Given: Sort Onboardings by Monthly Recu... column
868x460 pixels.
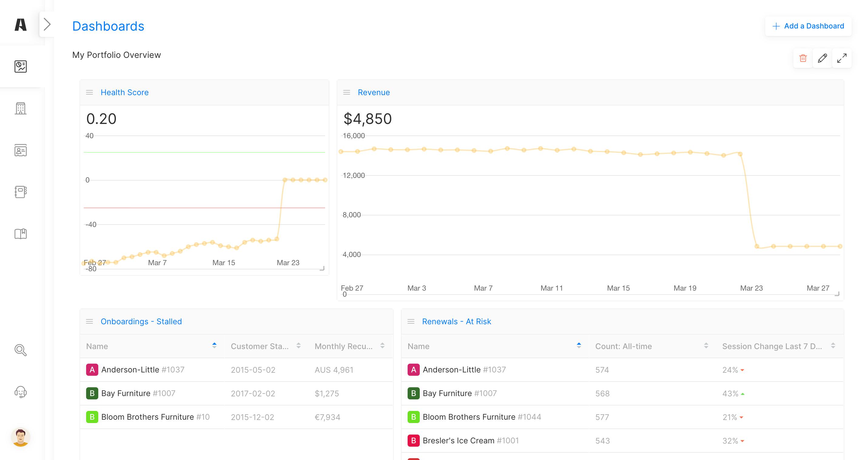Looking at the screenshot, I should [x=350, y=346].
